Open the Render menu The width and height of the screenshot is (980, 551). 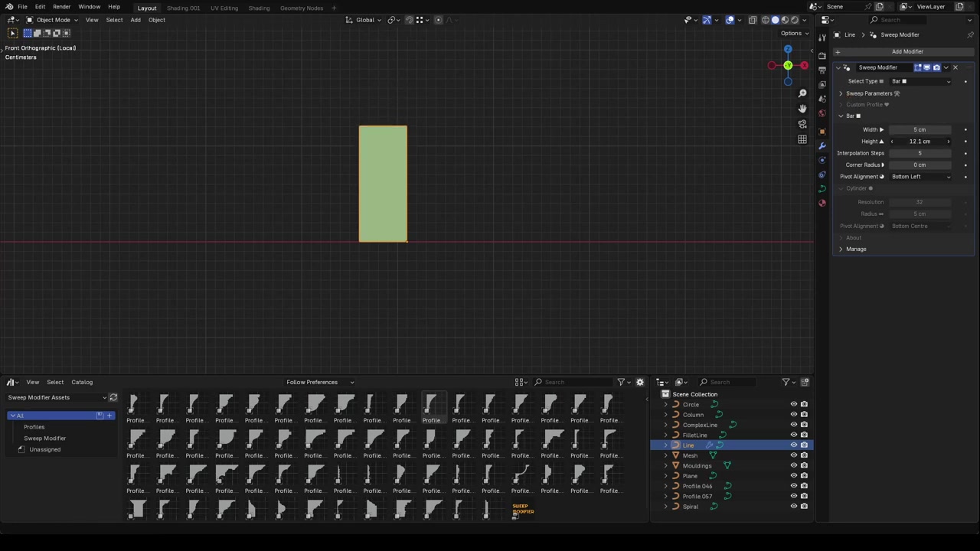pyautogui.click(x=61, y=7)
